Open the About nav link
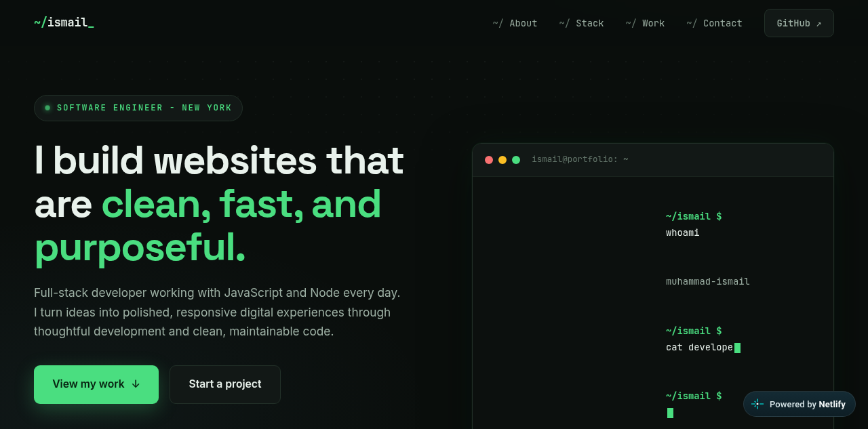868x429 pixels. [x=515, y=23]
